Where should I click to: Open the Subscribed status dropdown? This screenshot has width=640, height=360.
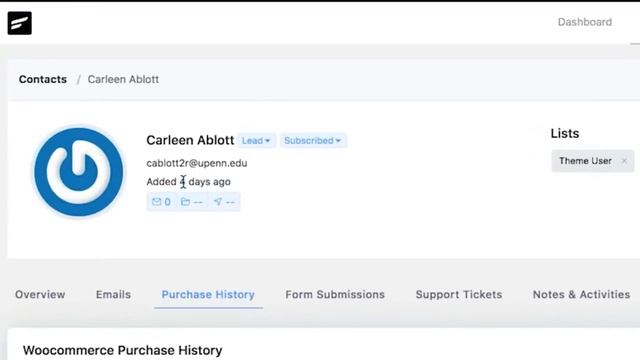point(313,140)
